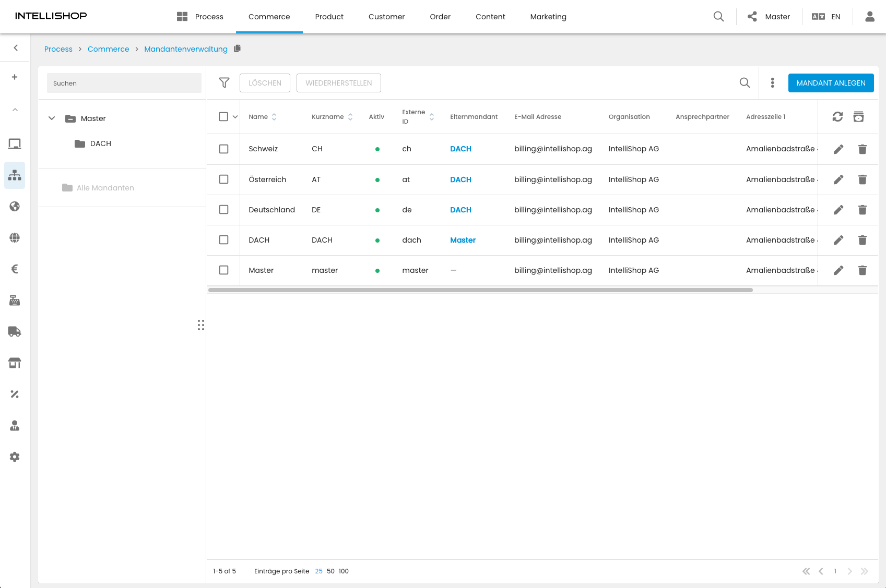Collapse the left sidebar with back chevron
886x588 pixels.
point(16,48)
